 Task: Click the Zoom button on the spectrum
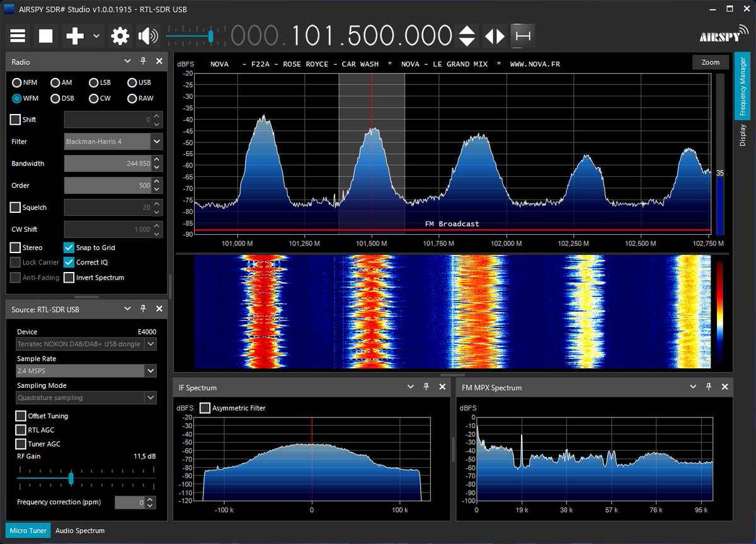pyautogui.click(x=711, y=62)
